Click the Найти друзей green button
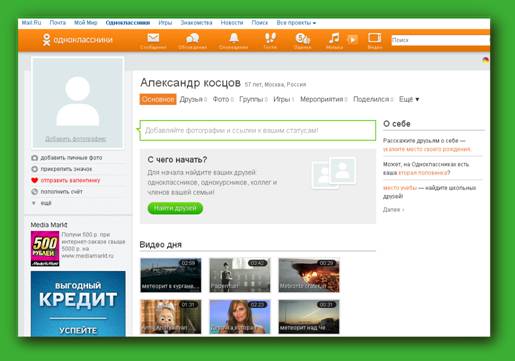The image size is (515, 361). point(175,208)
